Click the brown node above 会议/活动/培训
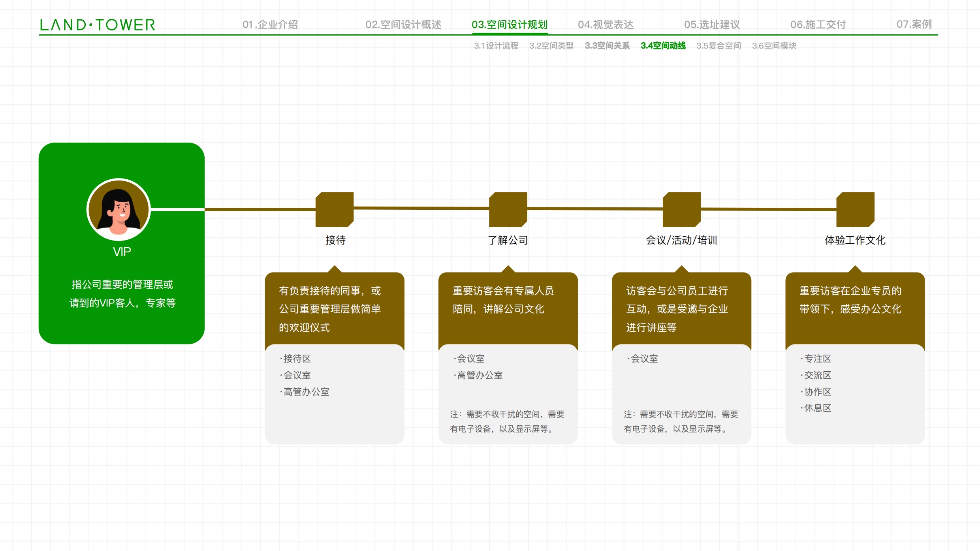 [682, 209]
